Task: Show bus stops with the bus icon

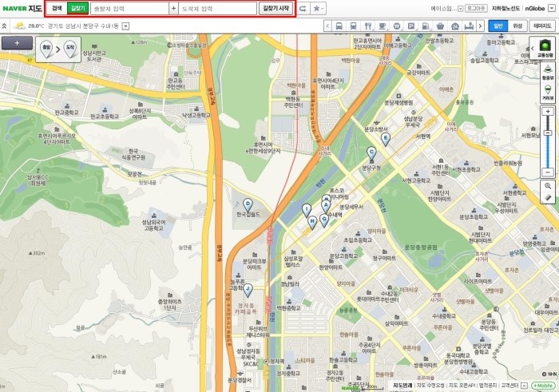Action: (x=339, y=26)
